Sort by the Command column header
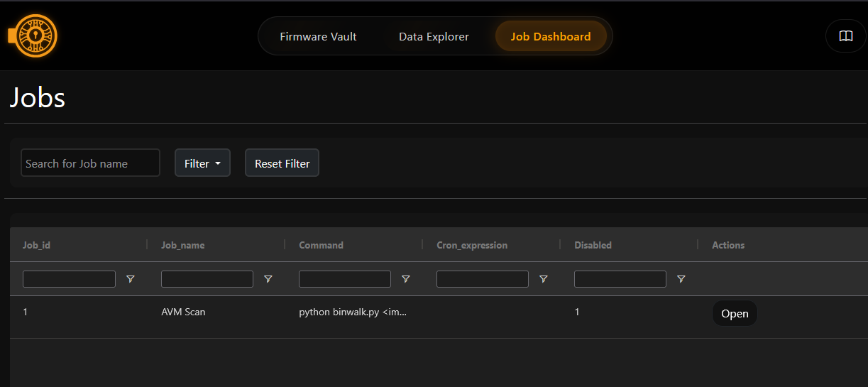This screenshot has height=387, width=868. click(x=321, y=245)
